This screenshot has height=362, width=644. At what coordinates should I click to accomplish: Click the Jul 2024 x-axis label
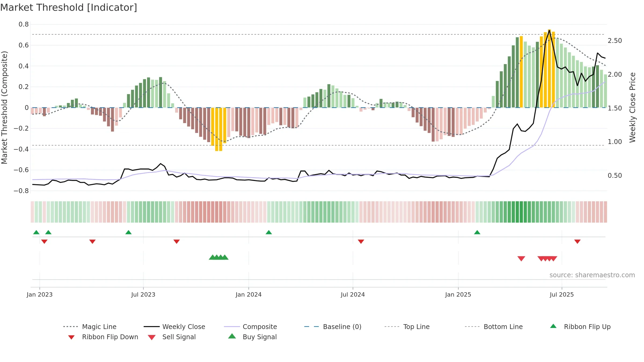353,294
